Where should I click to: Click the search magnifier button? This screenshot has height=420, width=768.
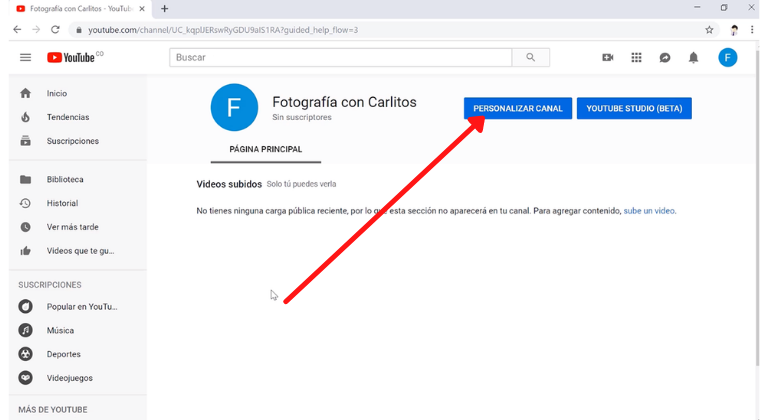530,57
